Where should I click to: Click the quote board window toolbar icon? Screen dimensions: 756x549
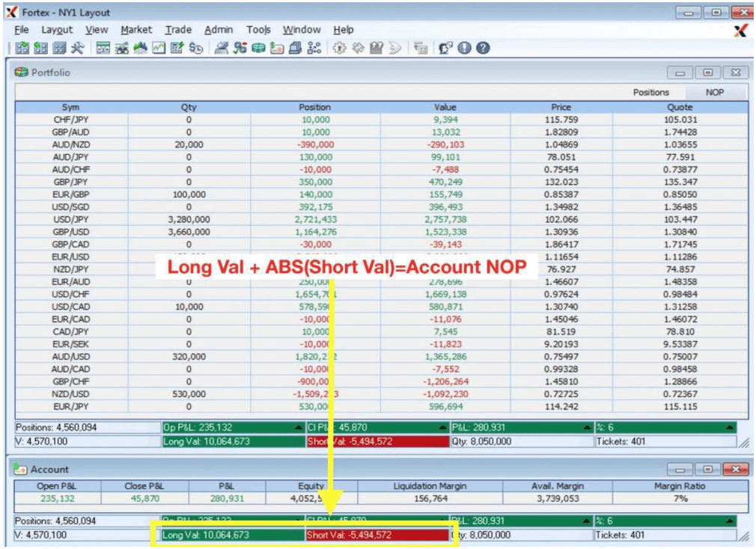click(x=103, y=48)
